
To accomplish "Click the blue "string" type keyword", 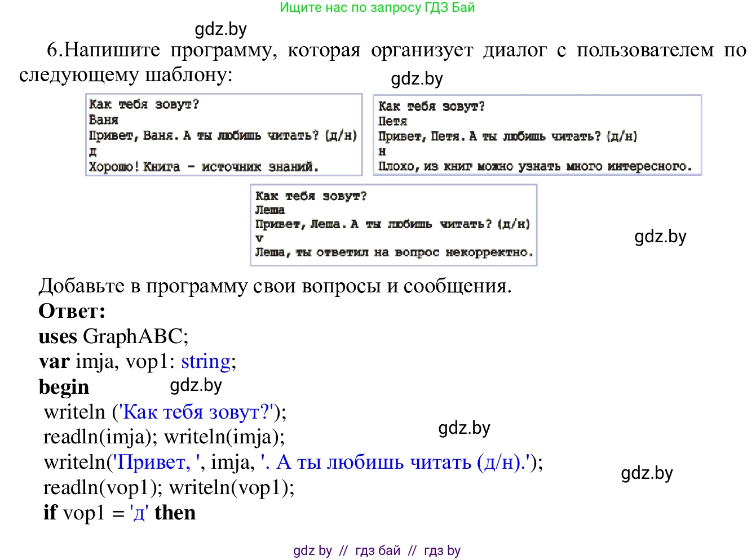I will pyautogui.click(x=205, y=361).
